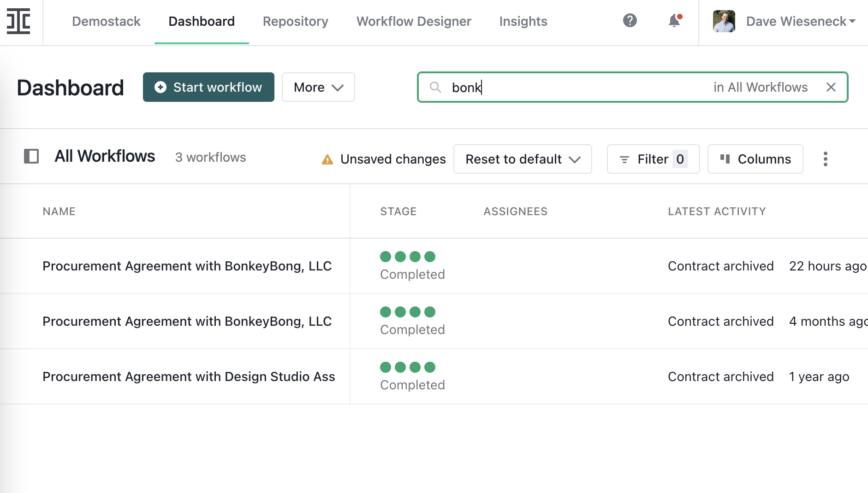Click the STAGE column header
This screenshot has width=868, height=493.
[x=398, y=211]
